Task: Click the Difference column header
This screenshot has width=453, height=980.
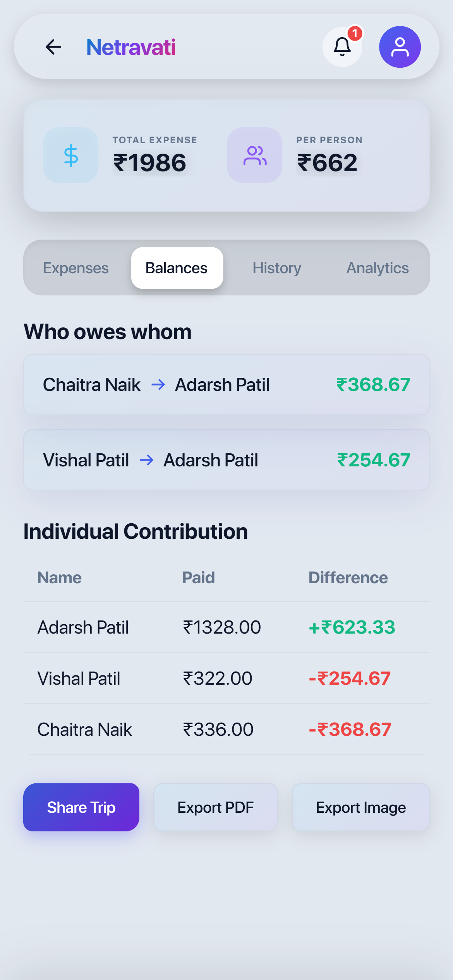Action: click(348, 578)
